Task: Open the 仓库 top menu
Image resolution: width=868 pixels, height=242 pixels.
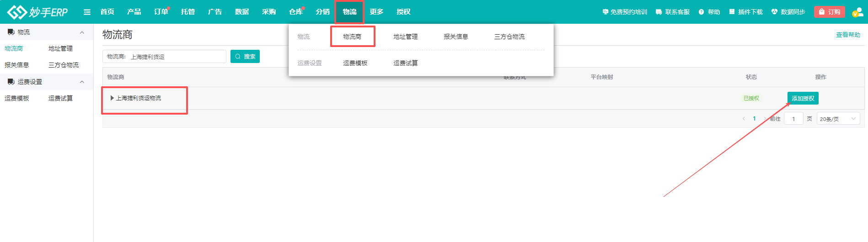Action: point(296,12)
